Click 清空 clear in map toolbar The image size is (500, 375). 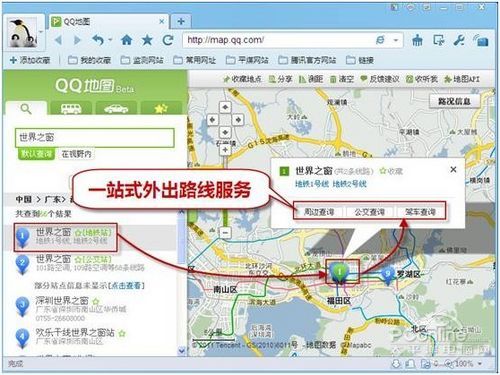tap(342, 79)
